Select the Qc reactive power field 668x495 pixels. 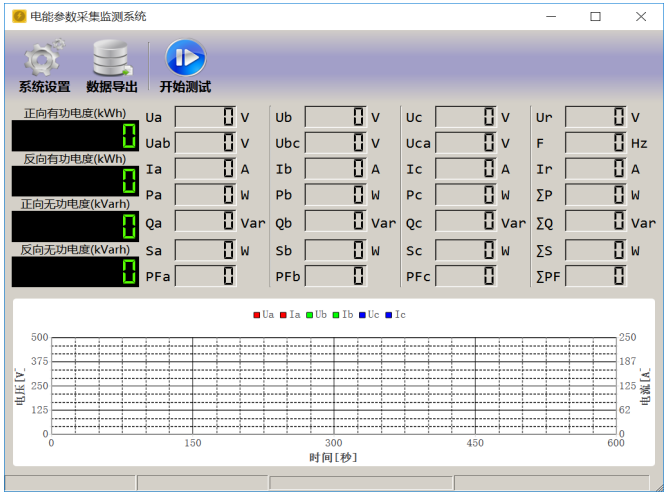[466, 223]
